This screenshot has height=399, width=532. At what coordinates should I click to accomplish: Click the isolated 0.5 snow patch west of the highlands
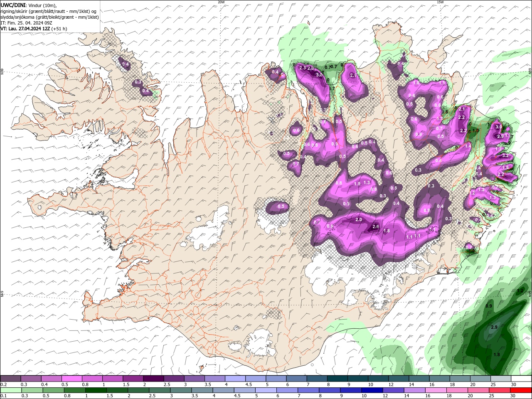[x=281, y=206]
